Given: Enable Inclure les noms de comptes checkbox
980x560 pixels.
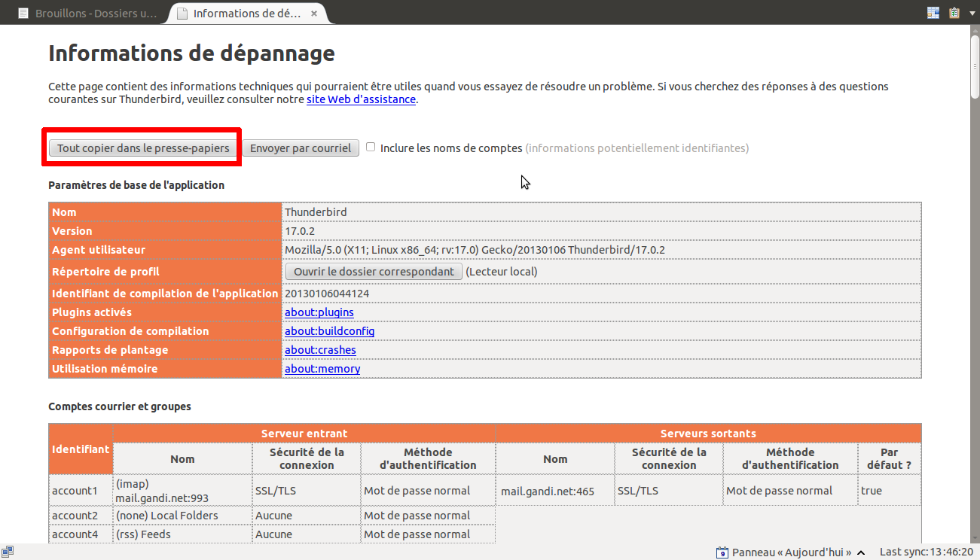Looking at the screenshot, I should point(371,147).
